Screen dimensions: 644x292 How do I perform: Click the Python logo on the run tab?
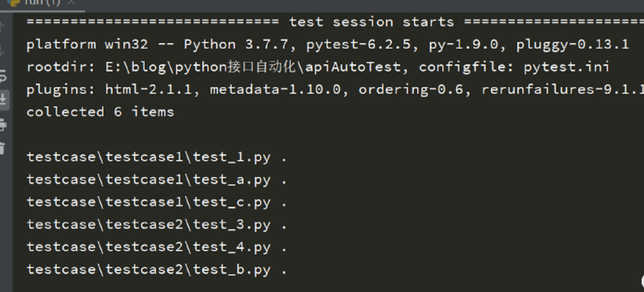[14, 3]
